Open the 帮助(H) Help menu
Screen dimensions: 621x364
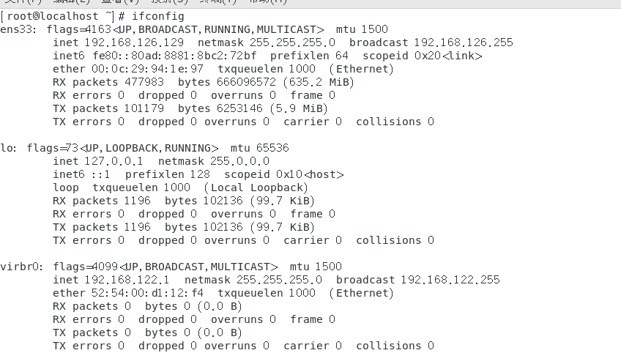[x=267, y=1]
